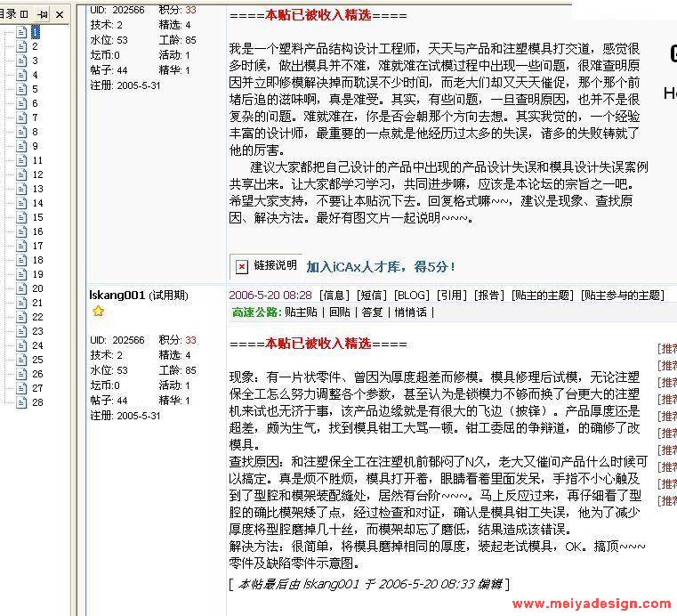Close the directory panel
This screenshot has width=677, height=616.
pyautogui.click(x=60, y=15)
